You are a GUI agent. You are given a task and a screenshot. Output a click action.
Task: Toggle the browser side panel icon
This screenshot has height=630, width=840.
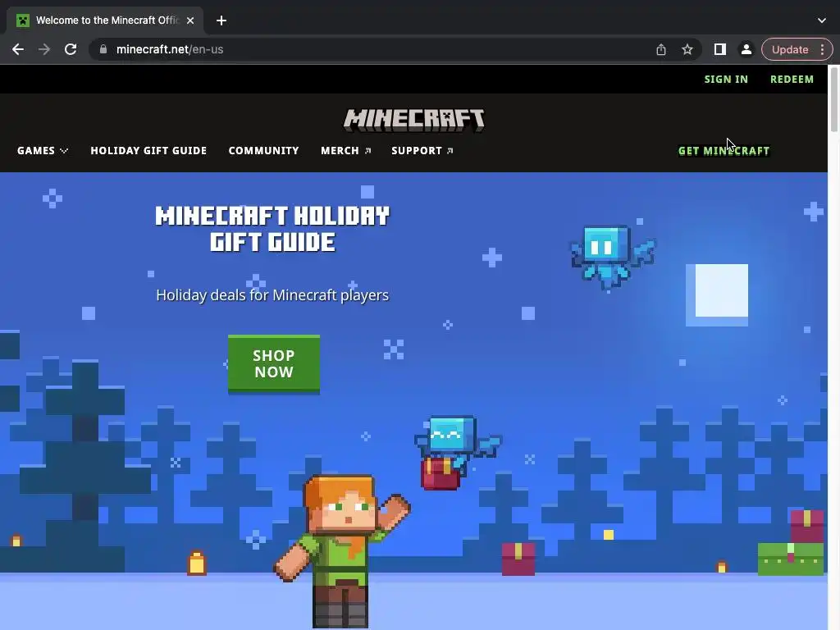pyautogui.click(x=720, y=49)
